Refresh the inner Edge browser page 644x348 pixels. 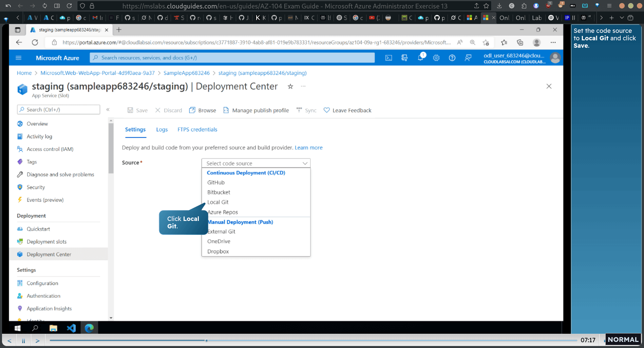click(x=35, y=42)
